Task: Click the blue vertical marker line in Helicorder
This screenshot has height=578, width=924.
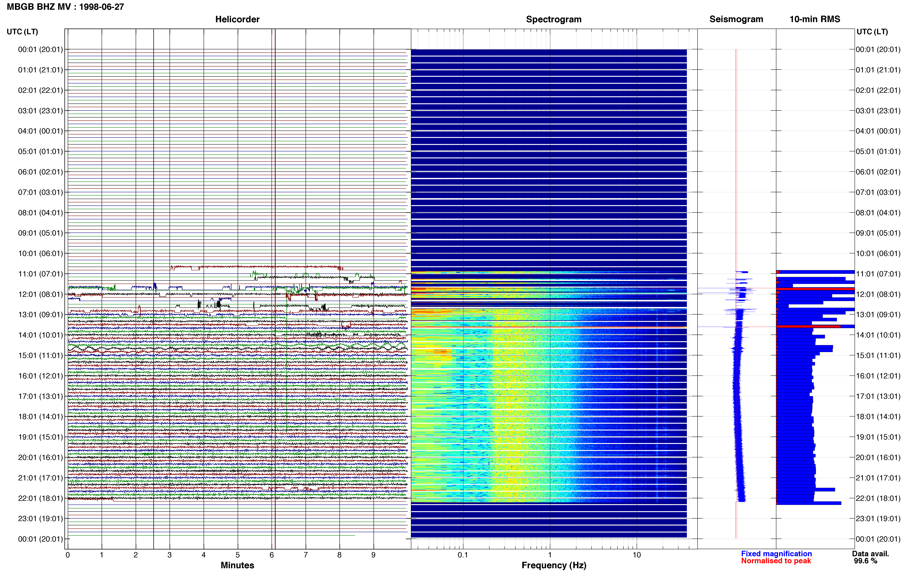Action: point(154,289)
